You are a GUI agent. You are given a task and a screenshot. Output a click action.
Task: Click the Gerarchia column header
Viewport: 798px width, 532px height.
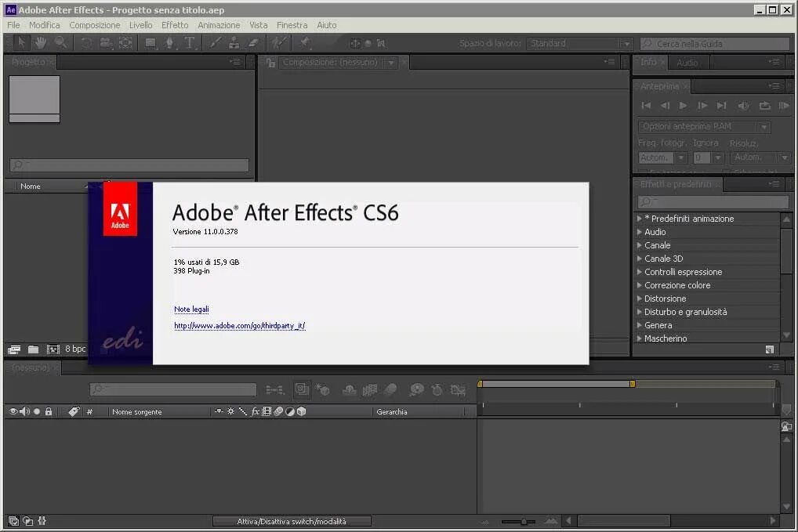[392, 412]
